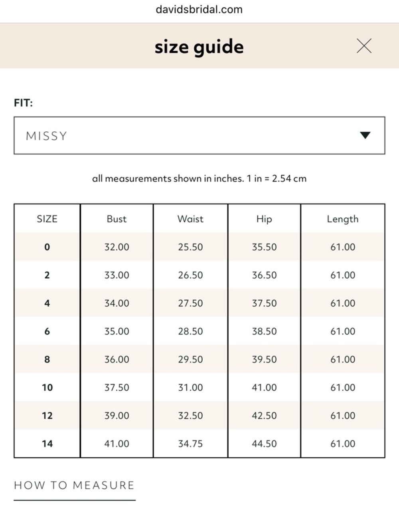
Task: Select the Length column header
Action: (343, 219)
